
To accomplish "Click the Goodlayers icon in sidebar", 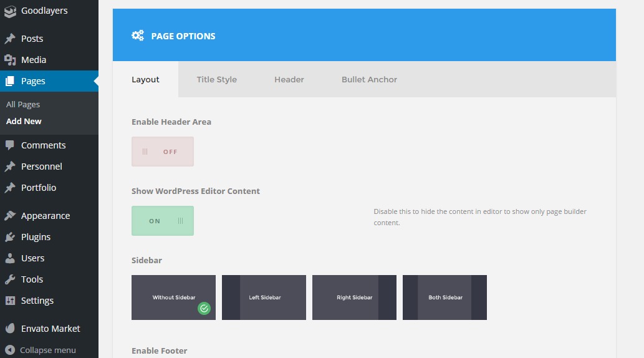I will pos(10,11).
